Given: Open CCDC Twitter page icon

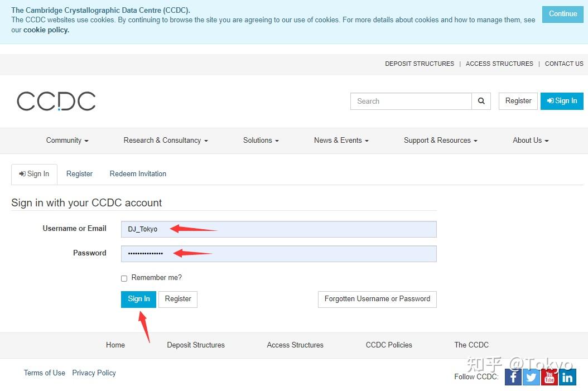Looking at the screenshot, I should pyautogui.click(x=531, y=378).
